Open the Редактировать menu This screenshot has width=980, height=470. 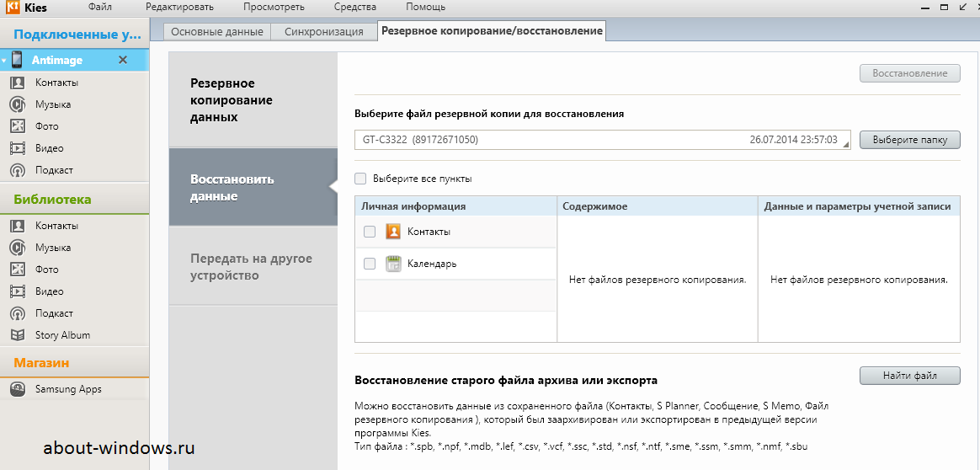179,8
